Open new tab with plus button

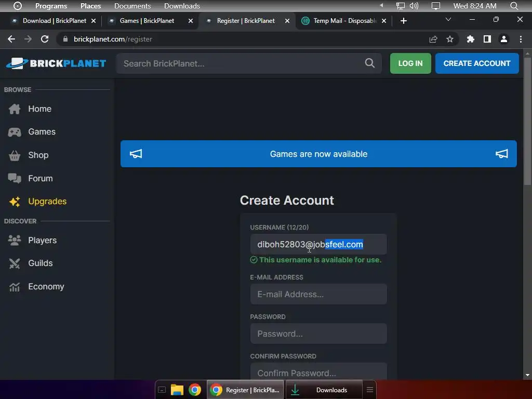[403, 21]
